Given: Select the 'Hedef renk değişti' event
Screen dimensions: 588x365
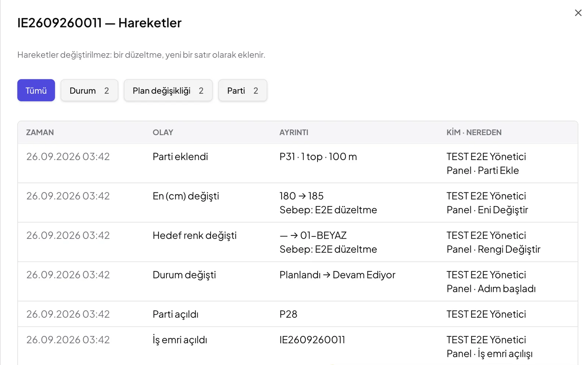Looking at the screenshot, I should click(x=194, y=235).
